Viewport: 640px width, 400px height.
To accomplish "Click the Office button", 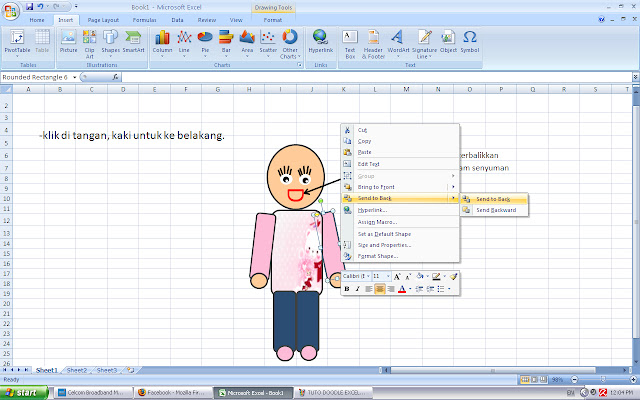I will click(11, 11).
